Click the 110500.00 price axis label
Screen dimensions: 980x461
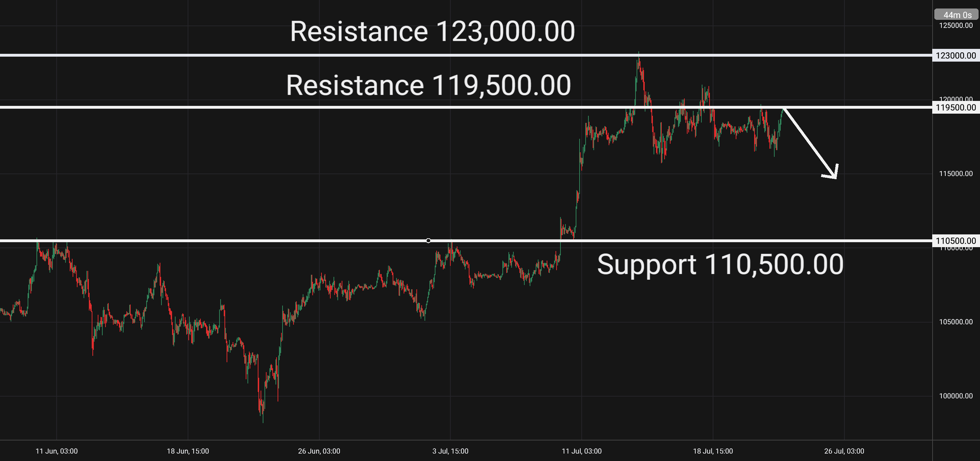956,241
